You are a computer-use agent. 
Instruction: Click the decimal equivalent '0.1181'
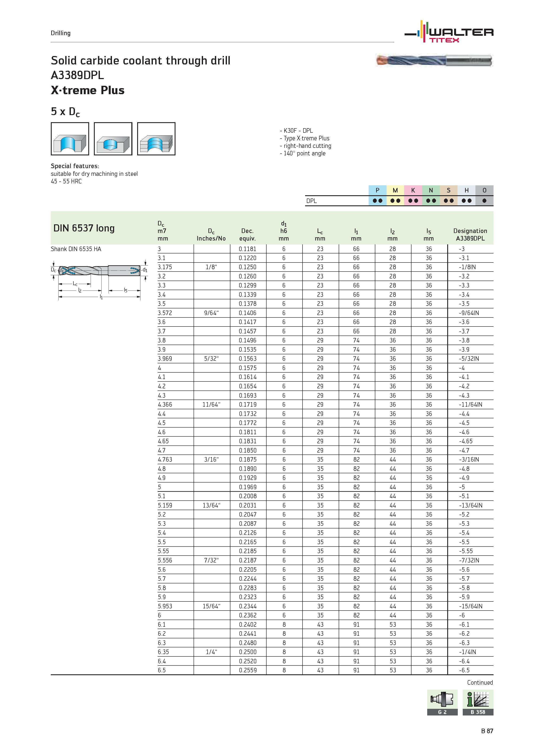[x=247, y=249]
